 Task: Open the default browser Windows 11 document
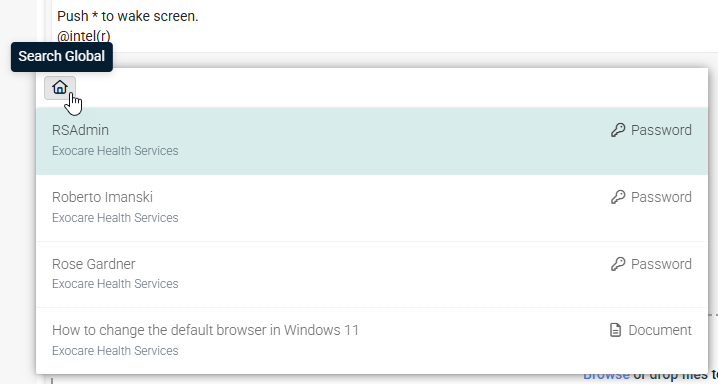(372, 341)
